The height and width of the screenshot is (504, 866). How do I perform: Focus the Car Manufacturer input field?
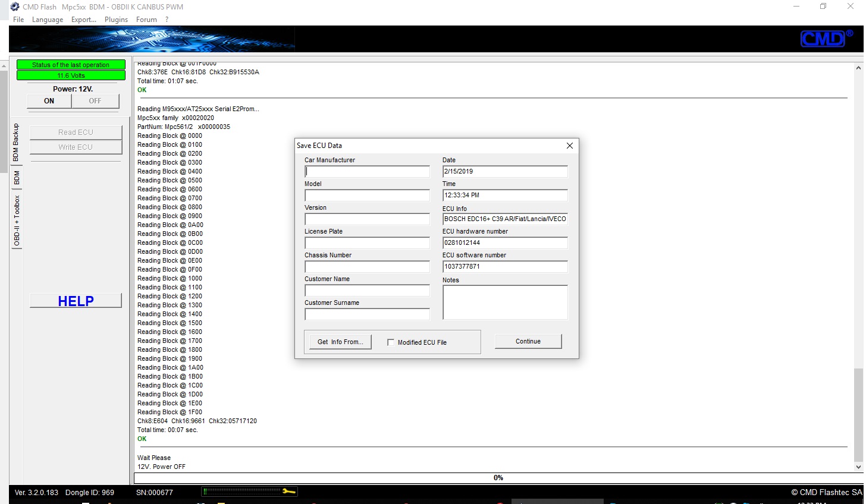[367, 172]
